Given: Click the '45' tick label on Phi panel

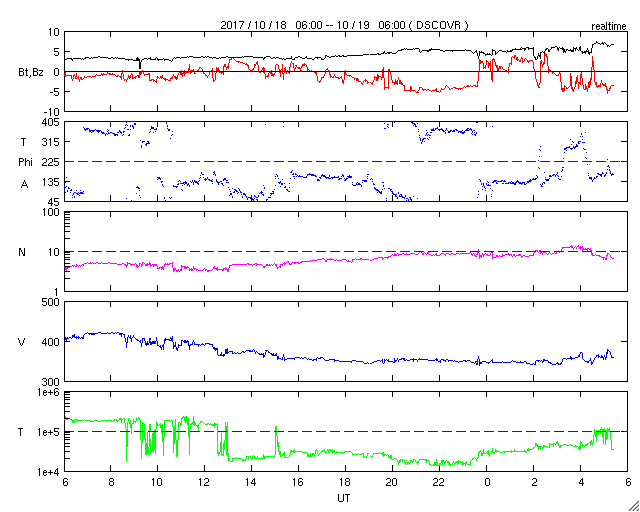Looking at the screenshot, I should point(54,202).
